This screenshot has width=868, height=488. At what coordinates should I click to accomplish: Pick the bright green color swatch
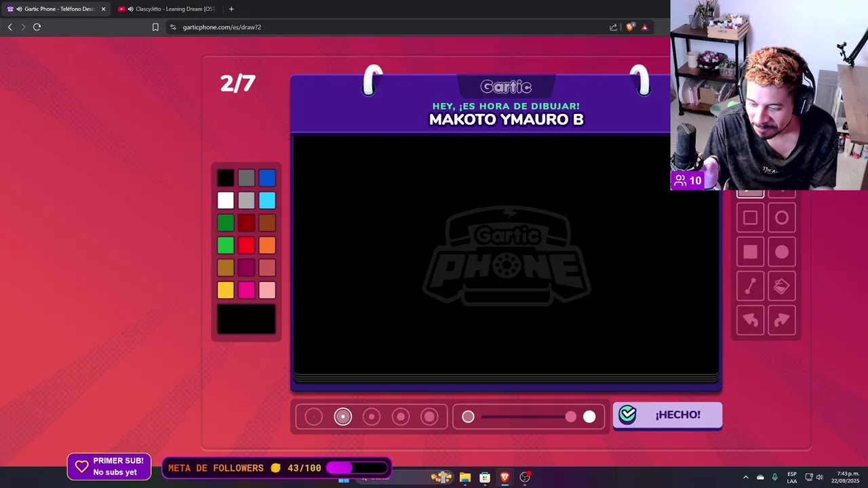[226, 245]
